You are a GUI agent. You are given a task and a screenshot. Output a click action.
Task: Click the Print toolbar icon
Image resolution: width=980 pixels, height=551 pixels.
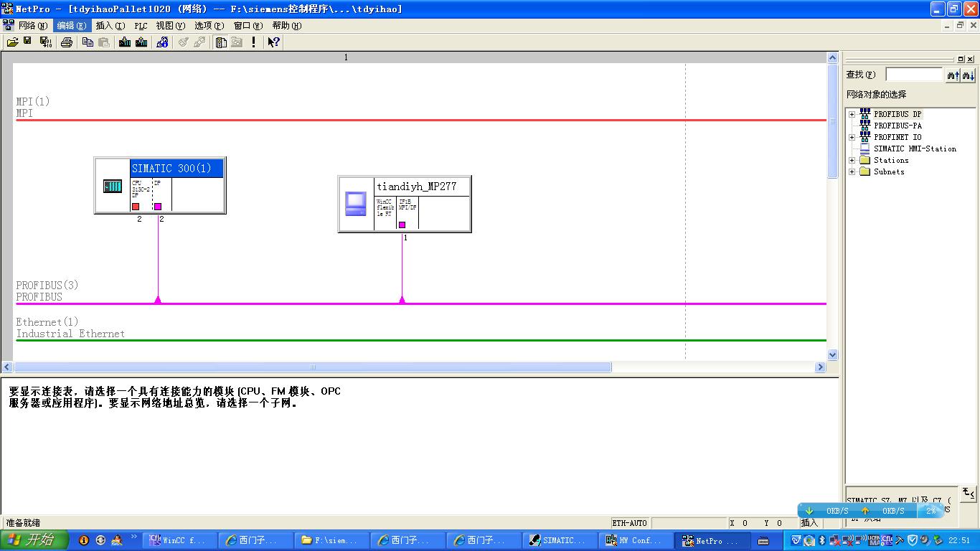pos(67,42)
